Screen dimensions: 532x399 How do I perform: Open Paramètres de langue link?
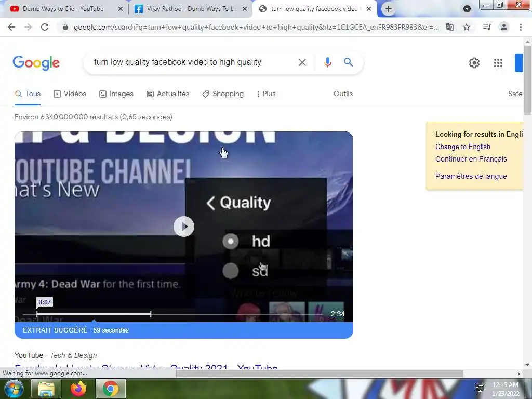471,177
